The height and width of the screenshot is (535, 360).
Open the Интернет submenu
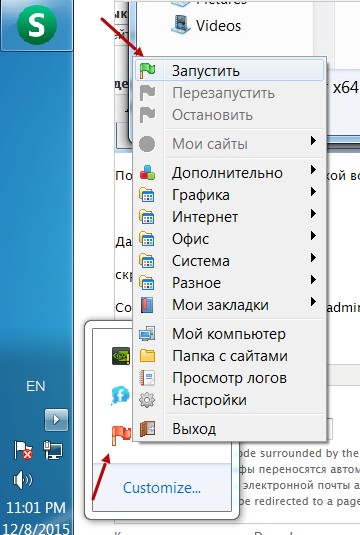click(229, 217)
